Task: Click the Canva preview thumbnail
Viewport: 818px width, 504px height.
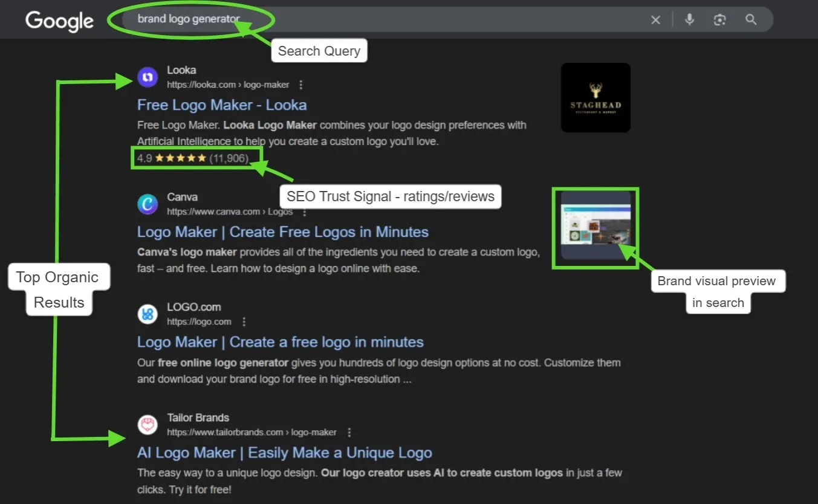Action: tap(596, 226)
